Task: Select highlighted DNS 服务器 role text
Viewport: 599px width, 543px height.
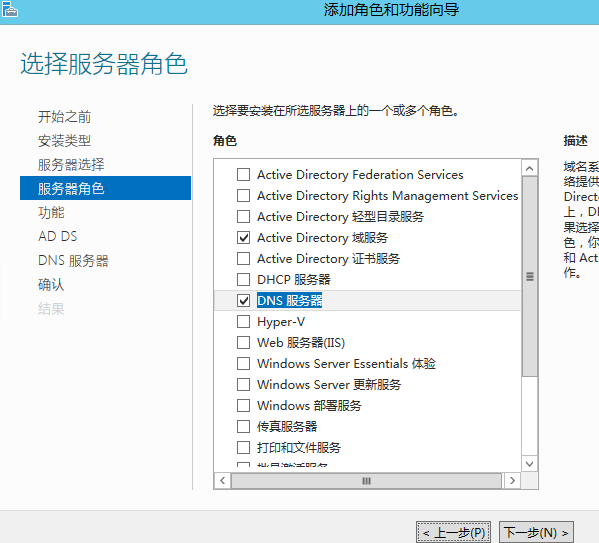Action: coord(290,301)
